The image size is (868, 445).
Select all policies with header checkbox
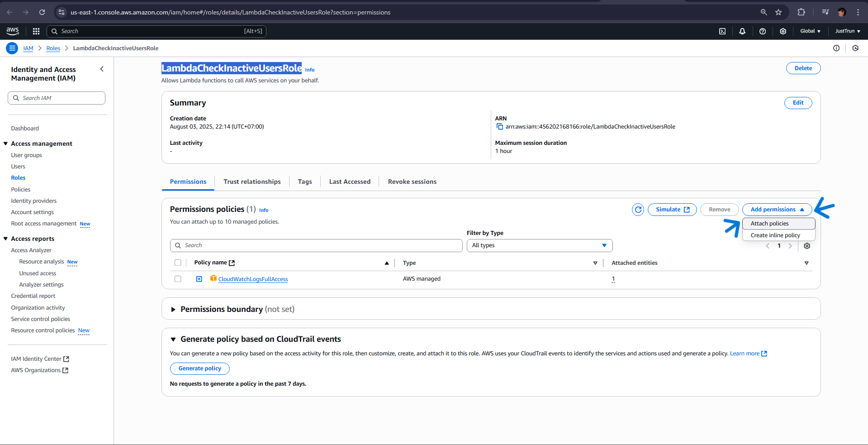[x=178, y=263]
